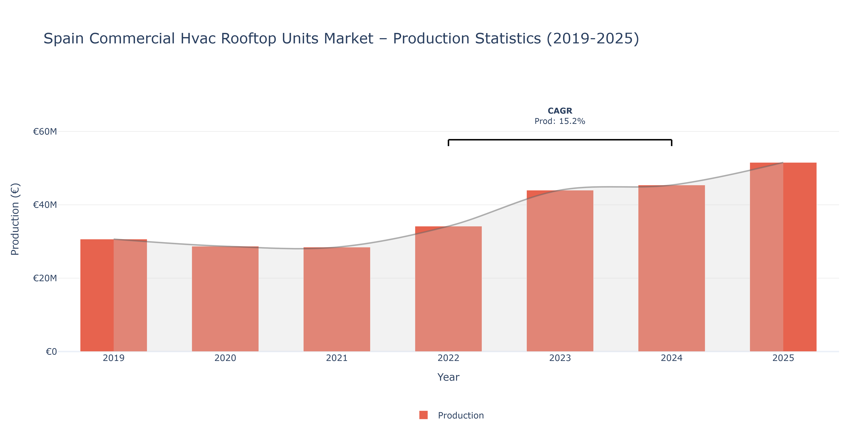Click the 2019 x-axis label

click(x=114, y=358)
